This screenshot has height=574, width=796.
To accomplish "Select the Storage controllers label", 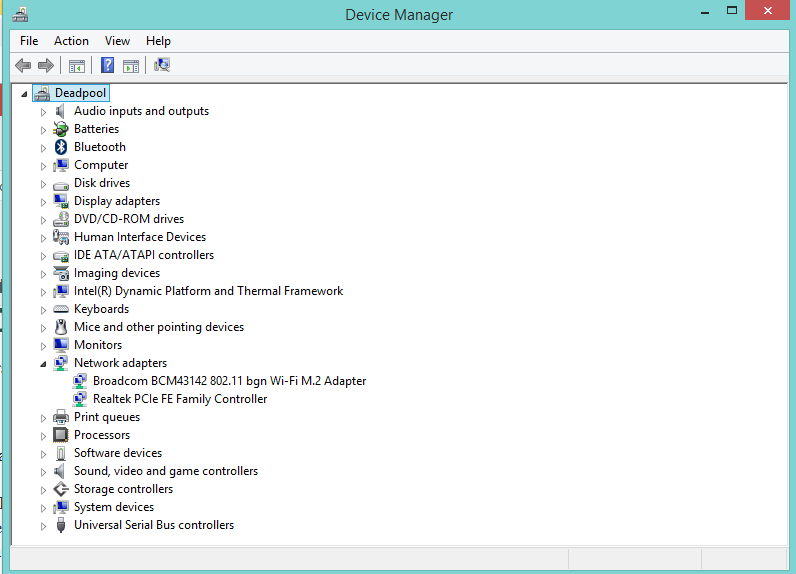I will (123, 489).
